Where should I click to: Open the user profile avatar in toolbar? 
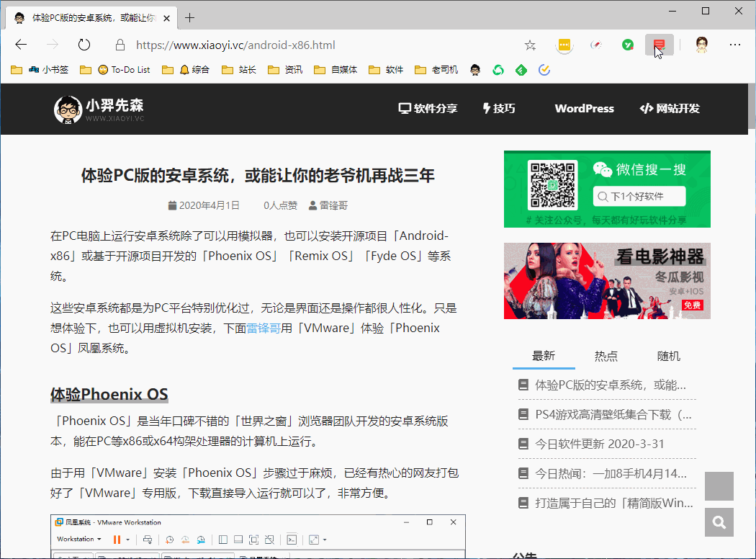pos(702,45)
